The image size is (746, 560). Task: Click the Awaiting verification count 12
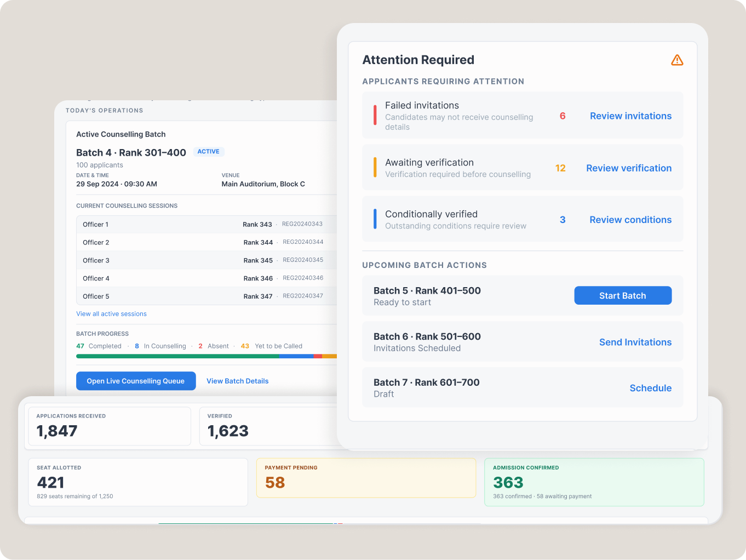pyautogui.click(x=560, y=168)
